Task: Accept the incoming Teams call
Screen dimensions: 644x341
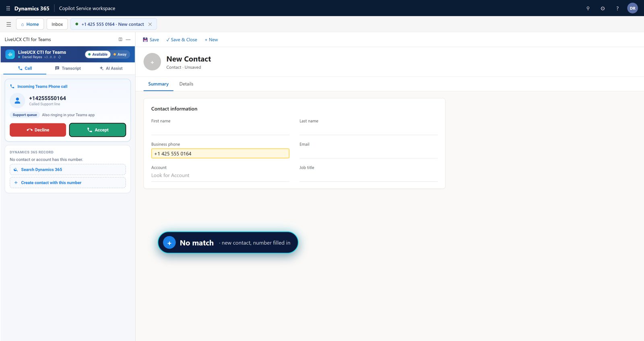Action: (x=97, y=130)
